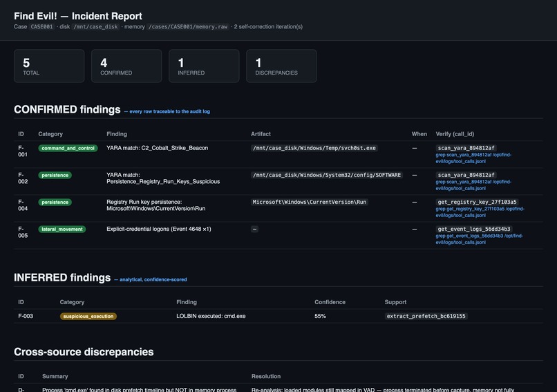Click the TOTAL findings summary card

click(x=49, y=66)
